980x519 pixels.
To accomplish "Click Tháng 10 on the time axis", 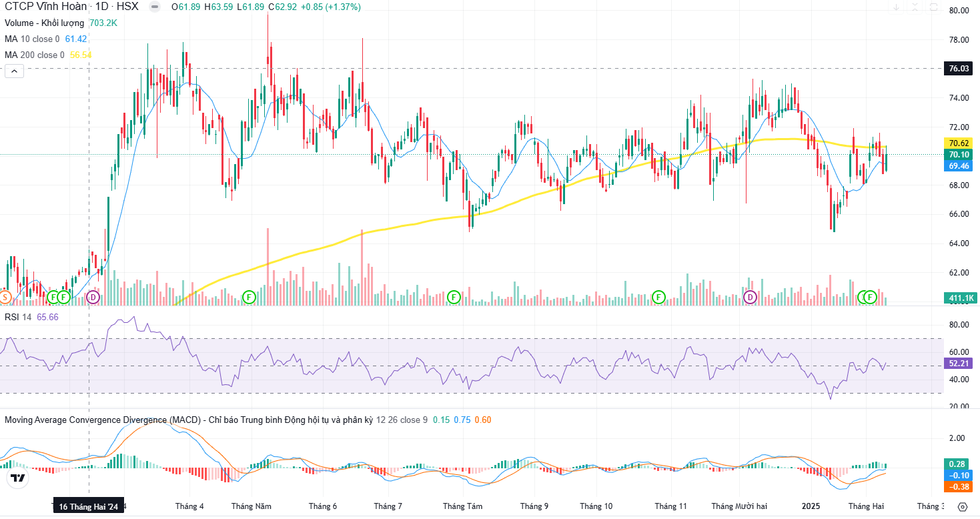I will (596, 506).
